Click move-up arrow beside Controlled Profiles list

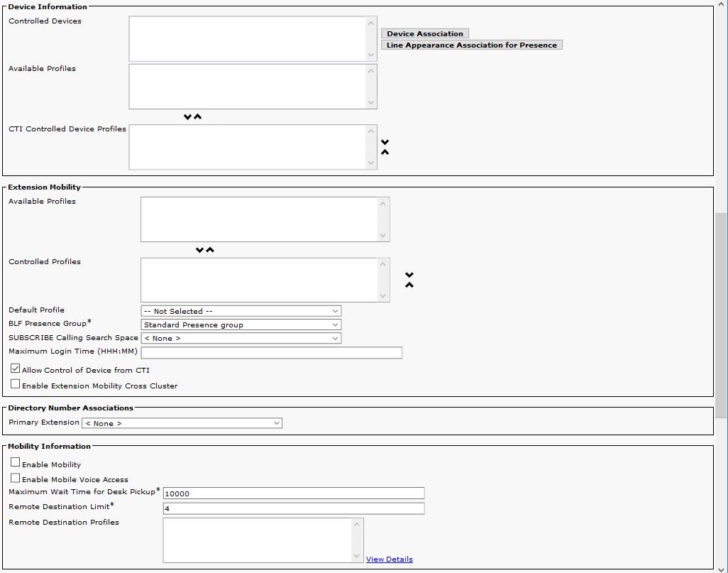tap(409, 285)
